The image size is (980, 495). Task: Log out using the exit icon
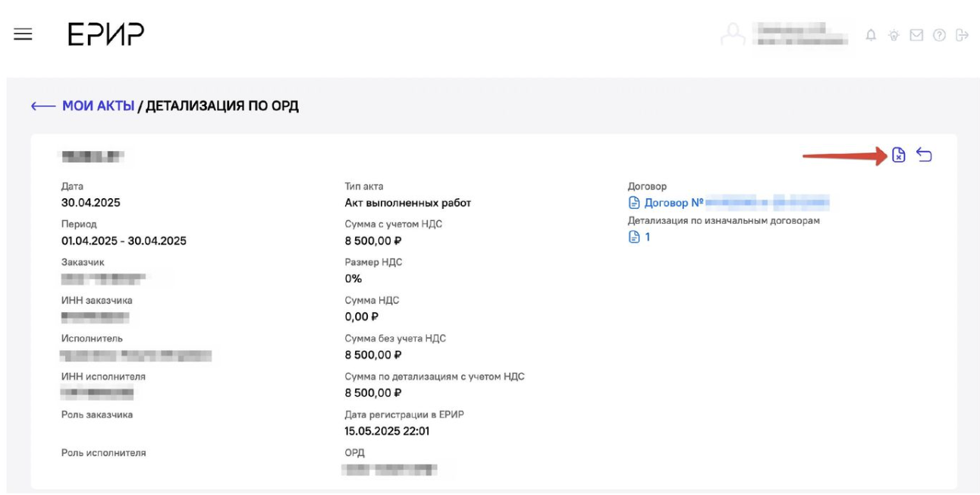pyautogui.click(x=962, y=35)
